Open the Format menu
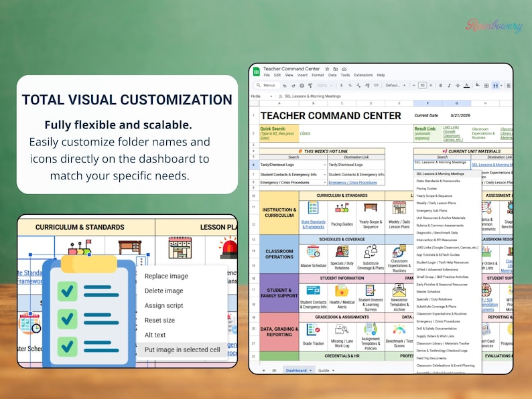This screenshot has height=399, width=532. point(318,75)
